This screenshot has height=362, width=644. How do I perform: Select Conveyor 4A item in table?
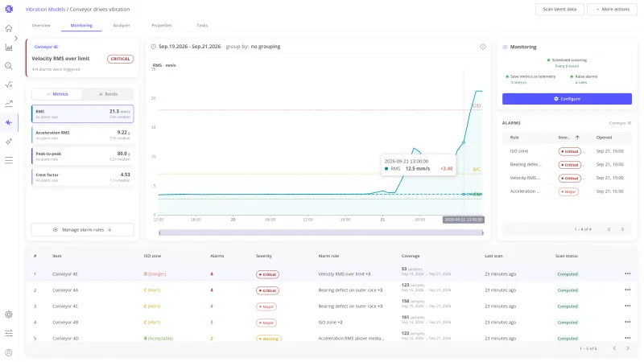click(65, 290)
